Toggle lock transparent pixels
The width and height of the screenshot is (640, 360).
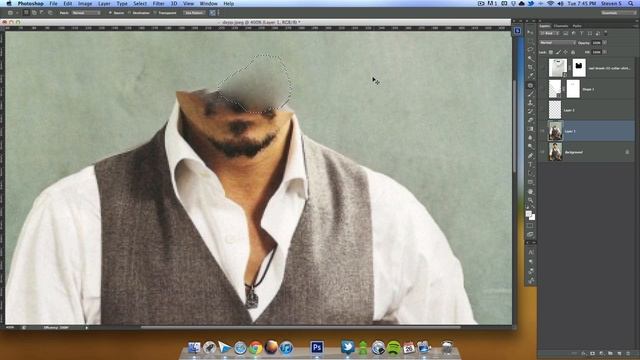pos(551,52)
